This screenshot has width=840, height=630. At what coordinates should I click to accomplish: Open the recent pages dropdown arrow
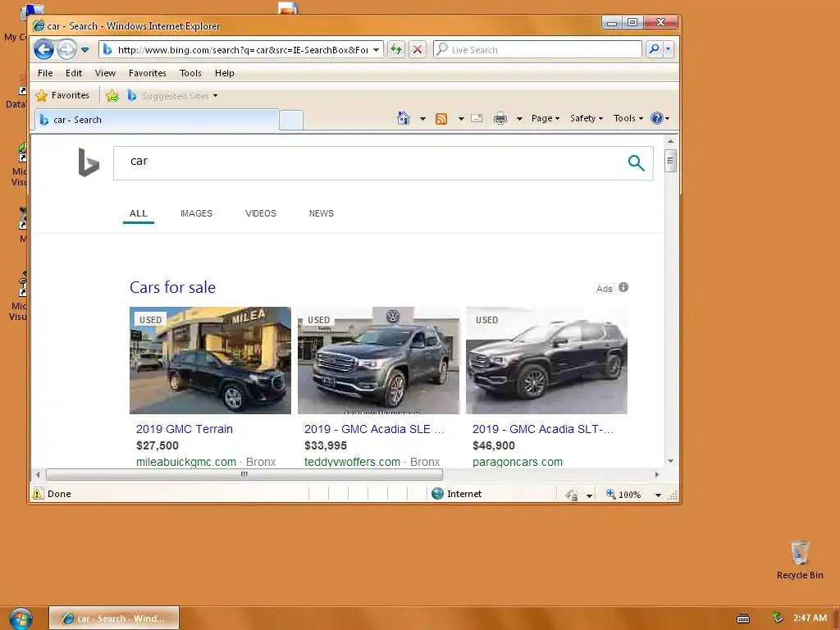[84, 50]
